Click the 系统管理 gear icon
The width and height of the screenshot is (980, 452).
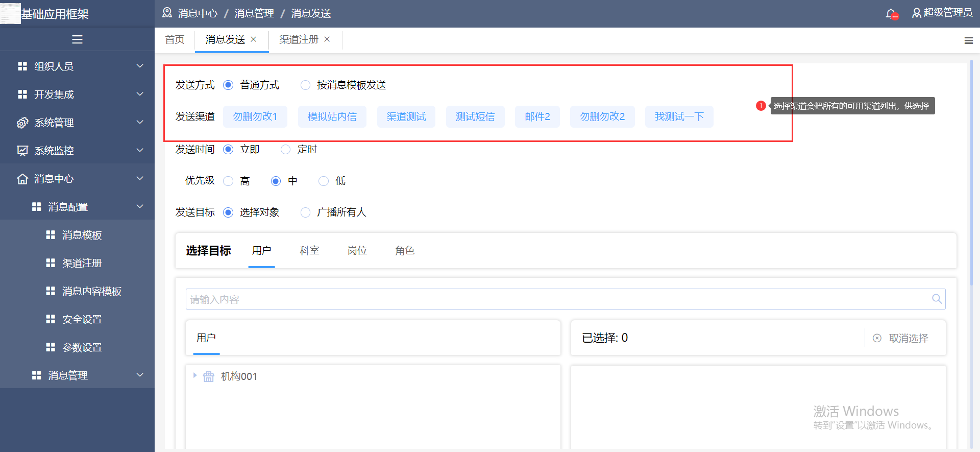[22, 123]
